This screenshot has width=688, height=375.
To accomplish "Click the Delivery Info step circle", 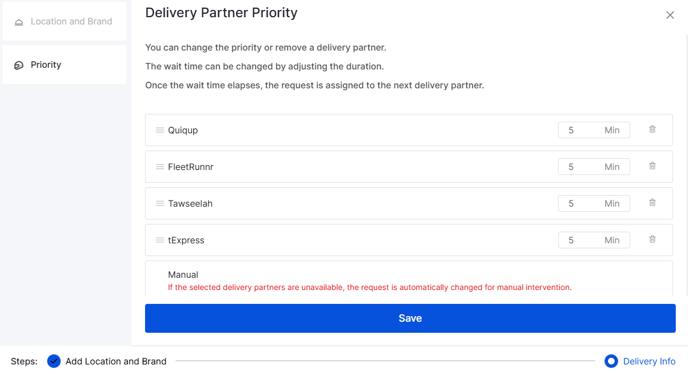I will [x=611, y=361].
